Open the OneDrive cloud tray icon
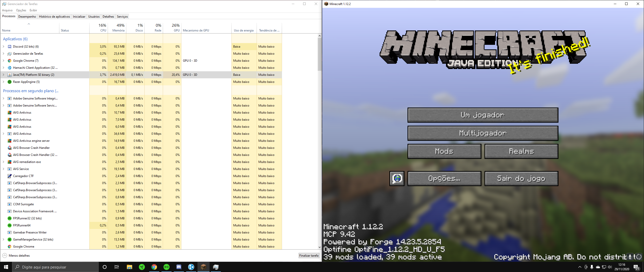Viewport: 644px width, 272px height. (x=598, y=267)
